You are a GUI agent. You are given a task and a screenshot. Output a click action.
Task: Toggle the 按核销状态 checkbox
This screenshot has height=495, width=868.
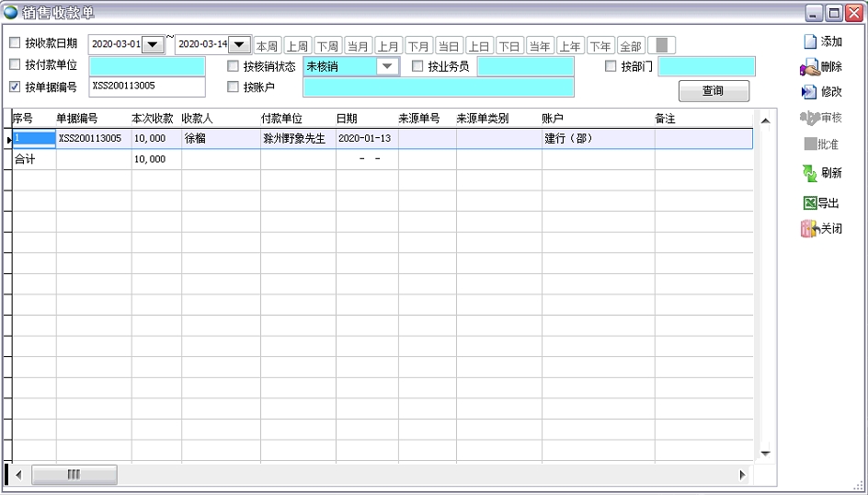[234, 66]
